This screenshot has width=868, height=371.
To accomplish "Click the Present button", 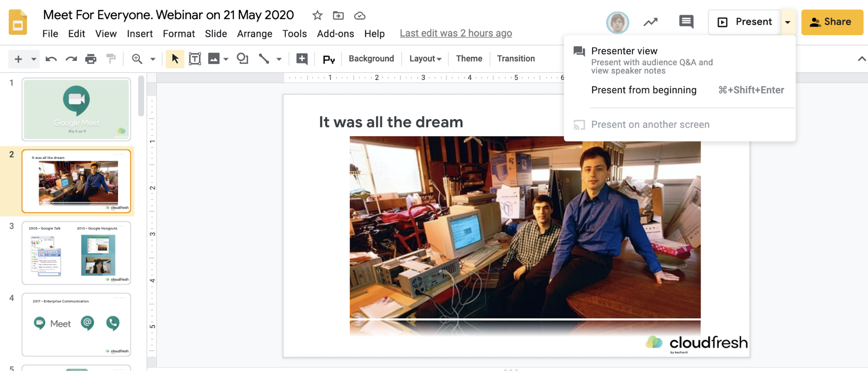I will [745, 22].
